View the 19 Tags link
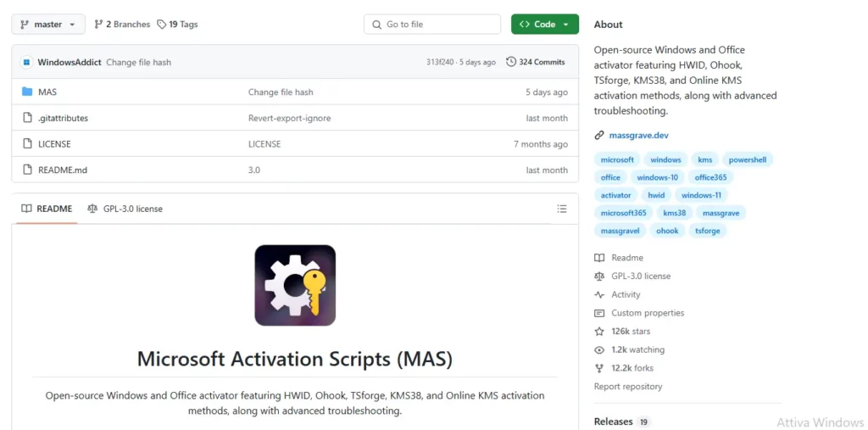The image size is (868, 430). pyautogui.click(x=177, y=25)
